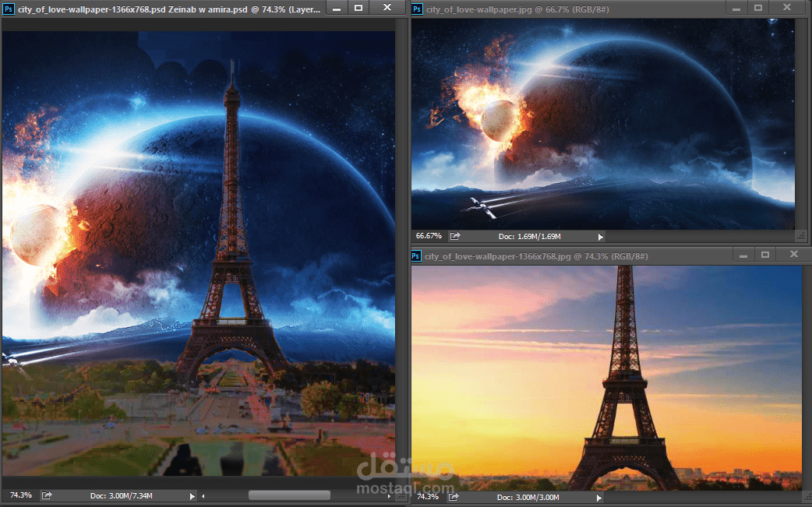
Task: Click the zoom field of the Zeinab w amira.psd window
Action: click(21, 495)
